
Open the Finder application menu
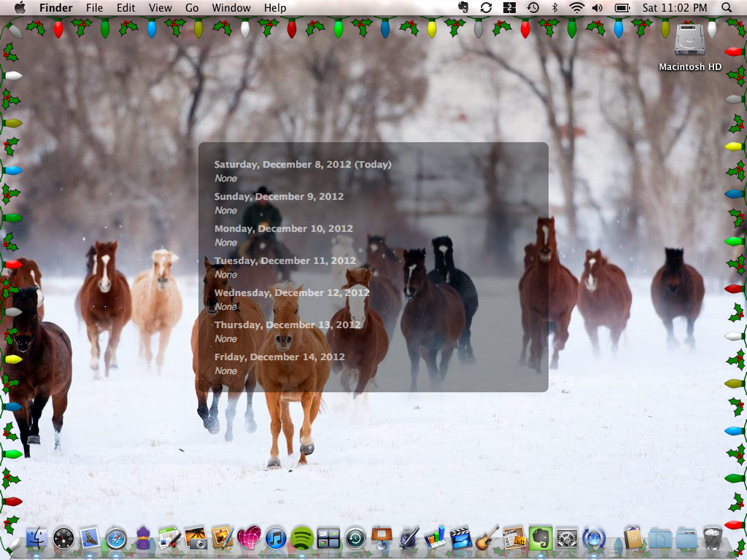pos(55,7)
